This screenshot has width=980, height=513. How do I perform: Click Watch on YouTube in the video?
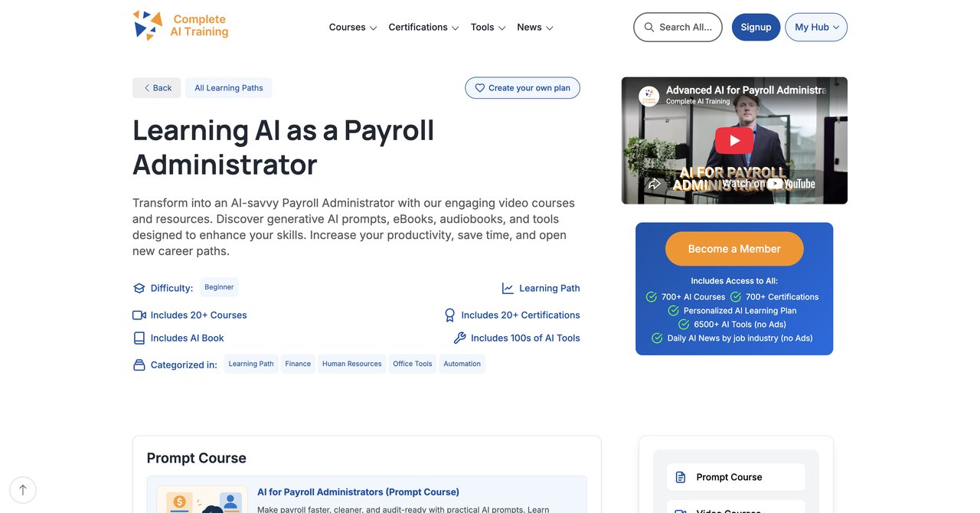pyautogui.click(x=769, y=184)
